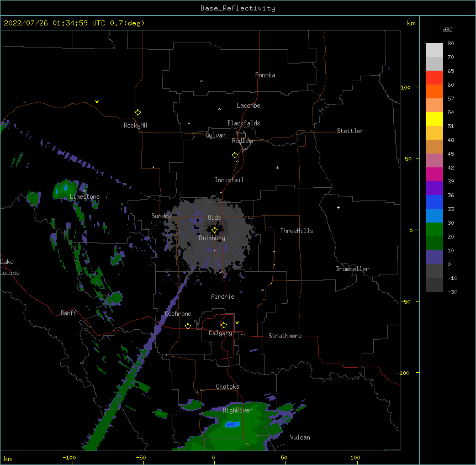
Task: Pick the blue 33-36 dBZ legend swatch
Action: pos(434,202)
